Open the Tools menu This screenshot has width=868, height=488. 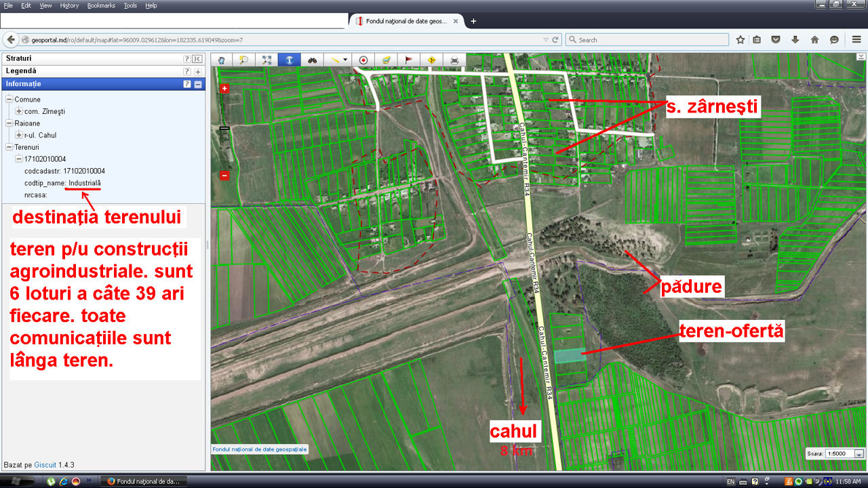pos(130,5)
